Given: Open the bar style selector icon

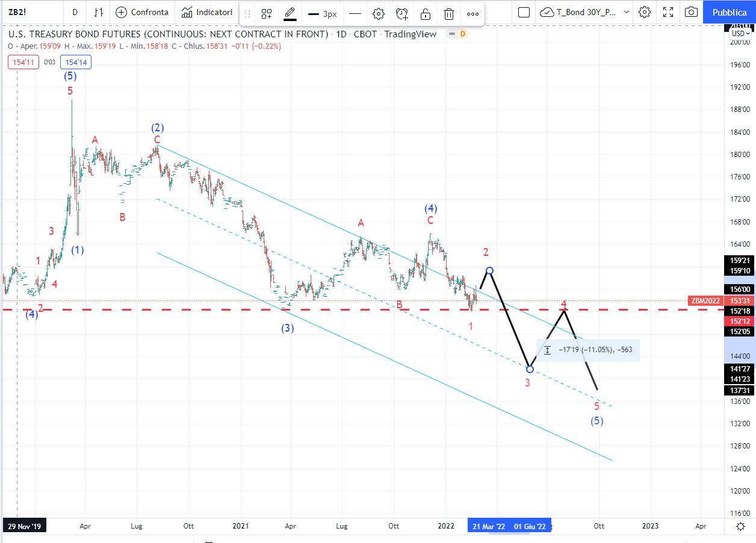Looking at the screenshot, I should 99,12.
